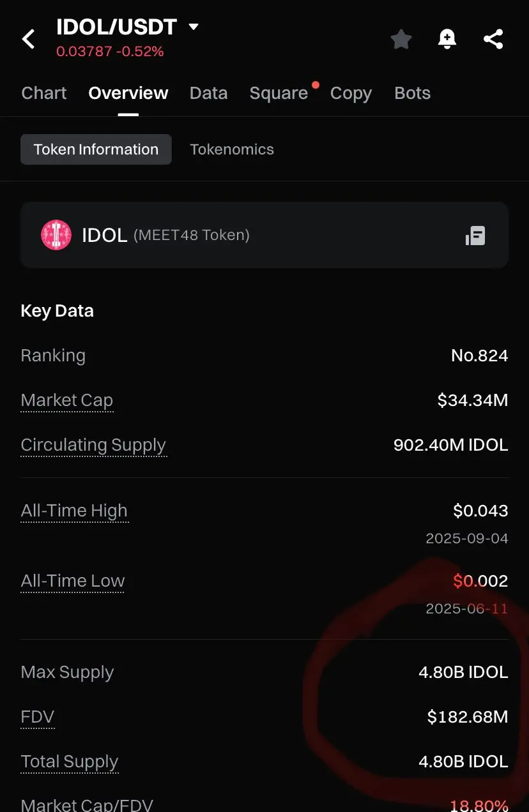Screen dimensions: 529x812
Task: Add IDOL/USDT to favorites with star
Action: (401, 40)
